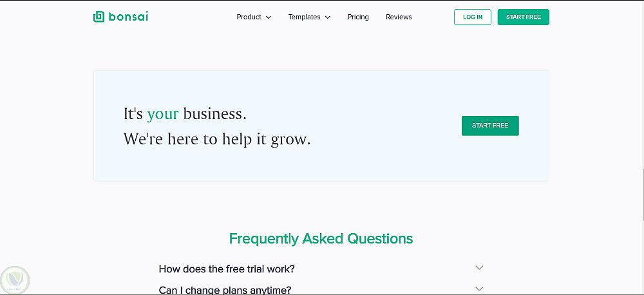Expand the free trial question arrow
This screenshot has width=644, height=295.
pyautogui.click(x=479, y=267)
